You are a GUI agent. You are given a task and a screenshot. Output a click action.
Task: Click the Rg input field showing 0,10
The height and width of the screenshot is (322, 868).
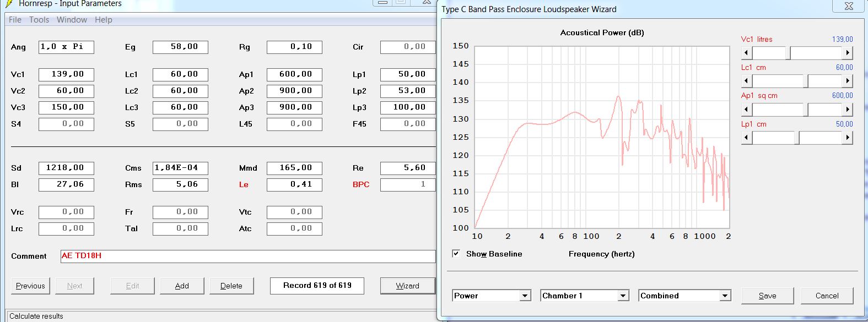(294, 47)
